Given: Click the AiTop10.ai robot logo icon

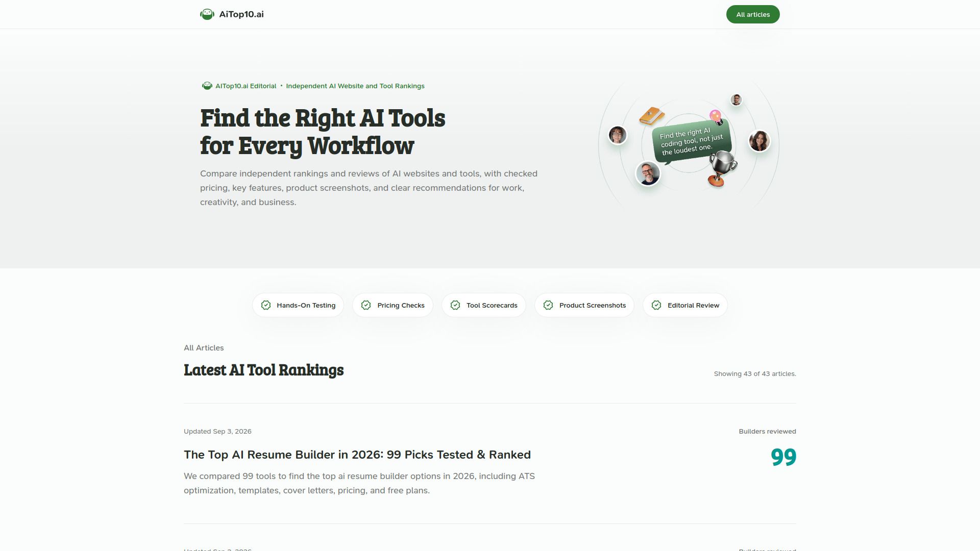Looking at the screenshot, I should 207,14.
